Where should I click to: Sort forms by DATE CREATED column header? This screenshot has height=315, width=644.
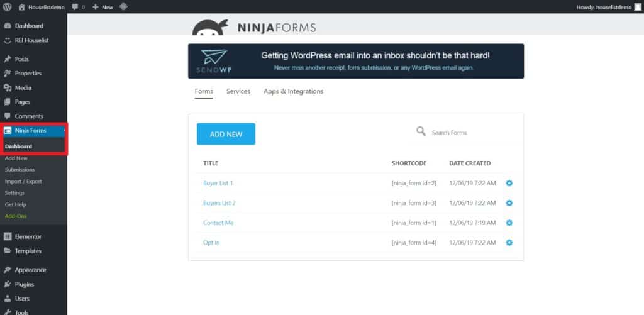[x=470, y=163]
